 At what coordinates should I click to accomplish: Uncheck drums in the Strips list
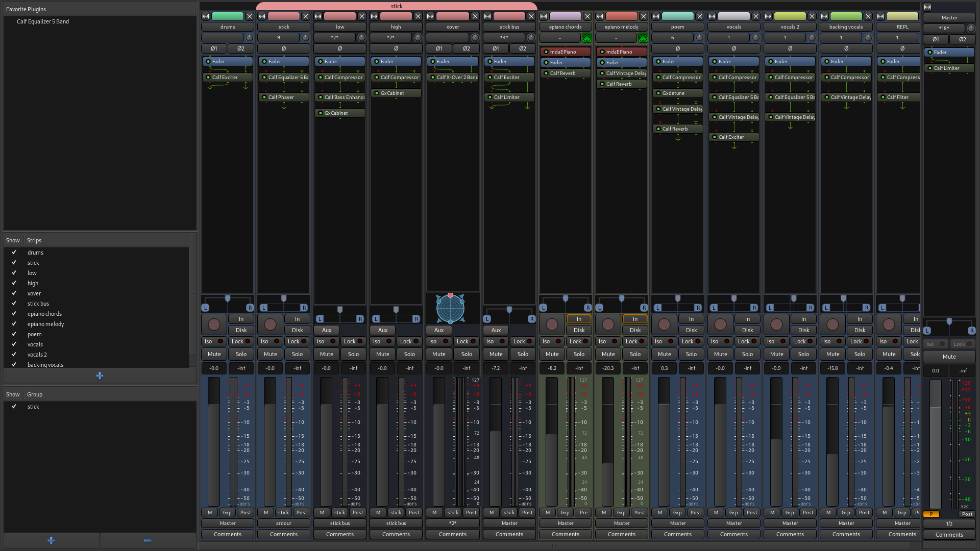[14, 253]
